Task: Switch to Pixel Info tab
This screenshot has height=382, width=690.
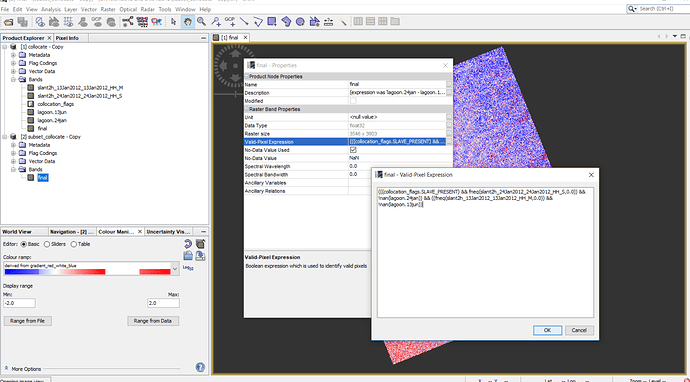Action: coord(67,38)
